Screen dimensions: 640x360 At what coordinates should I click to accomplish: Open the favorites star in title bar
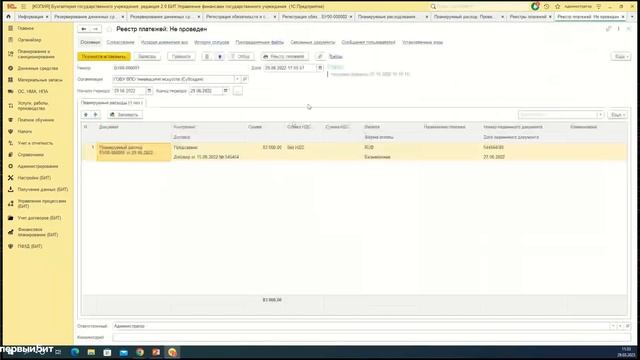coord(558,7)
